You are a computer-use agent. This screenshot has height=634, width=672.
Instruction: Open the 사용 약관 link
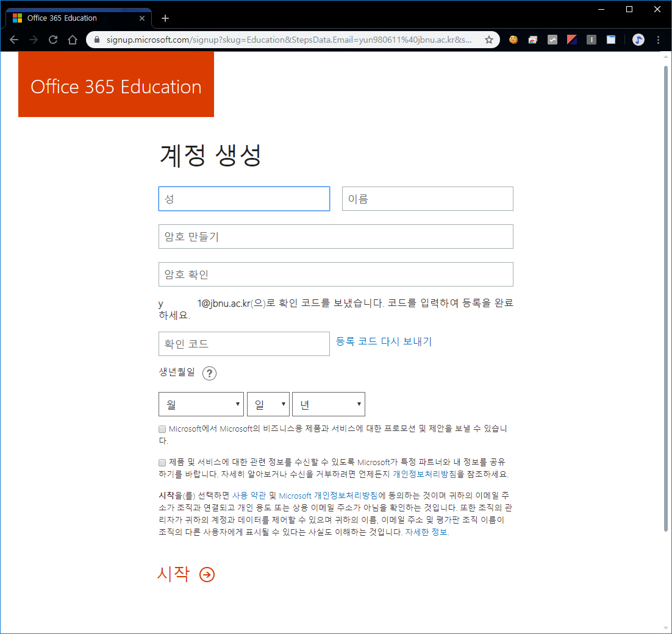249,496
